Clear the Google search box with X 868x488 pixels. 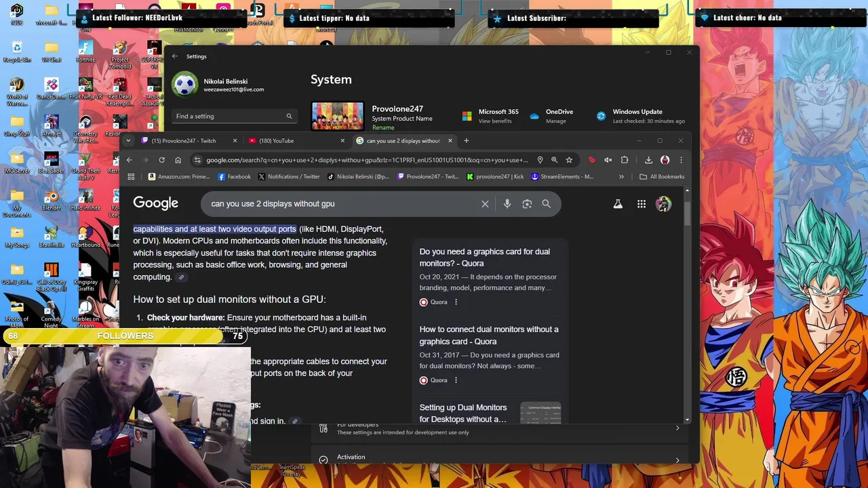[x=485, y=204]
